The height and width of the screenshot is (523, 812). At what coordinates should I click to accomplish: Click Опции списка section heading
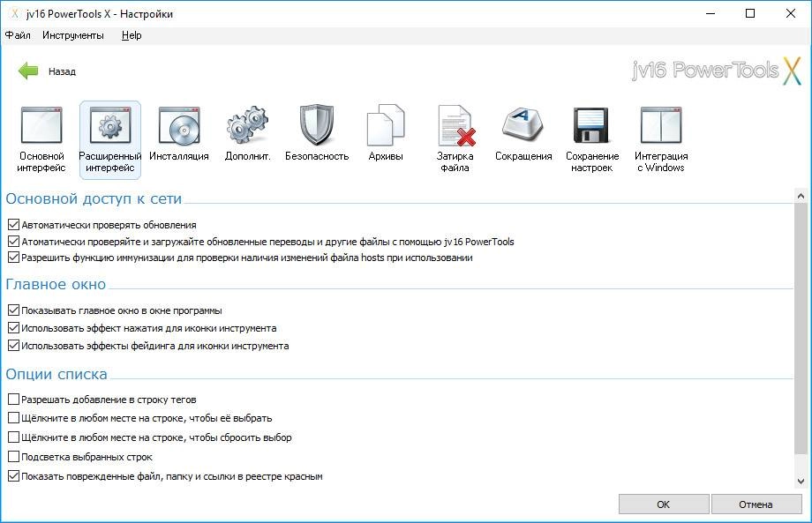click(56, 374)
